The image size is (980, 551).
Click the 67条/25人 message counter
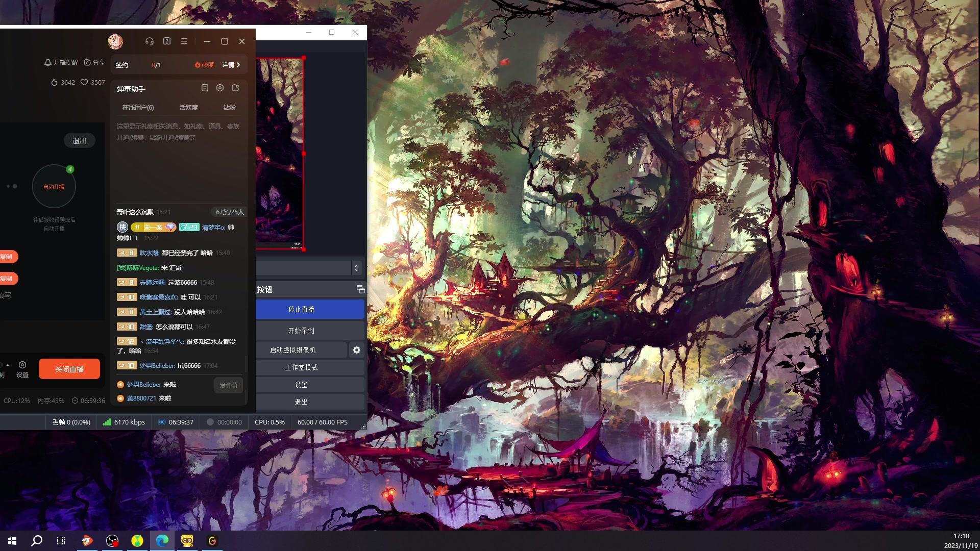click(x=230, y=212)
